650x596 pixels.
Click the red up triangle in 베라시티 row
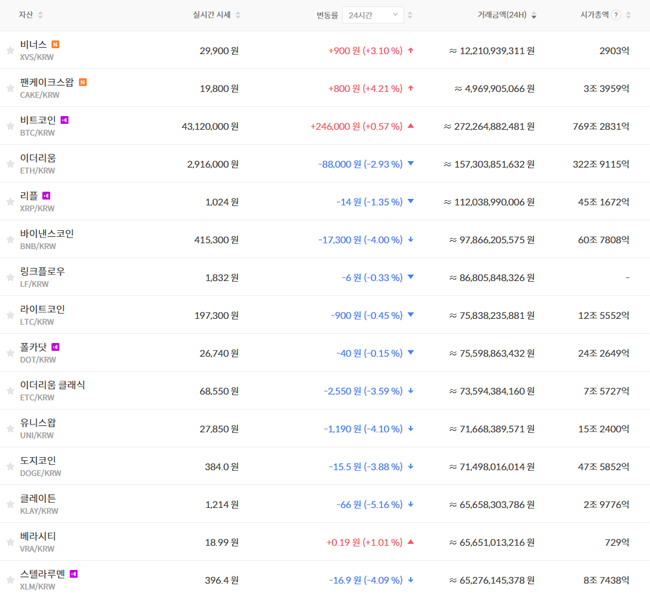[411, 542]
